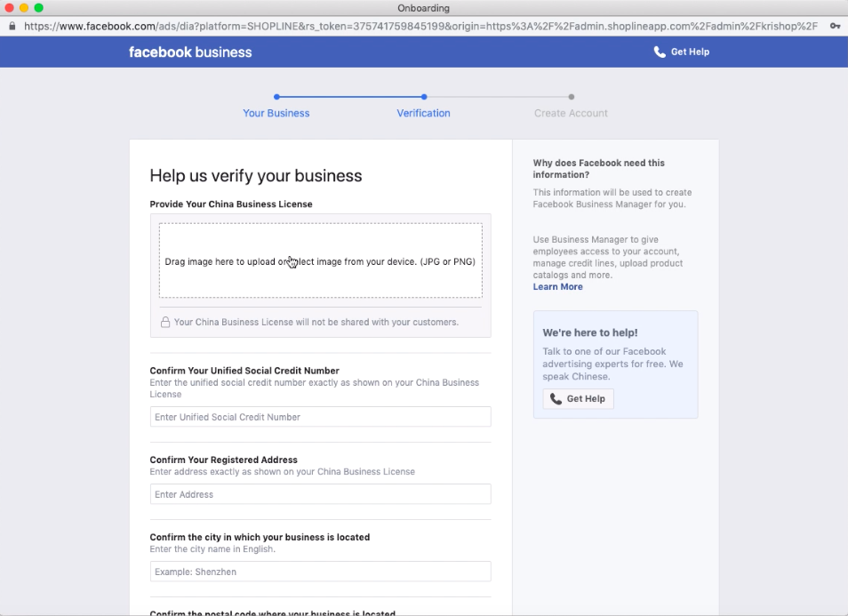Focus the Unified Social Credit Number field

pos(321,417)
